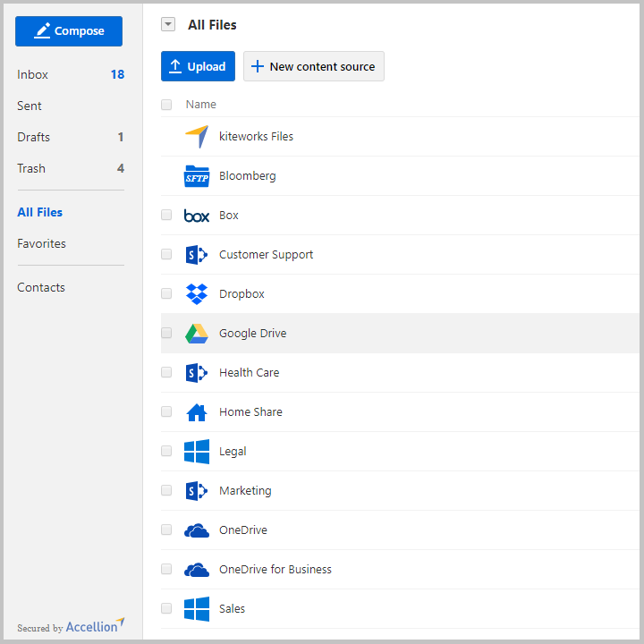Open the Customer Support entry name
644x644 pixels.
point(267,255)
